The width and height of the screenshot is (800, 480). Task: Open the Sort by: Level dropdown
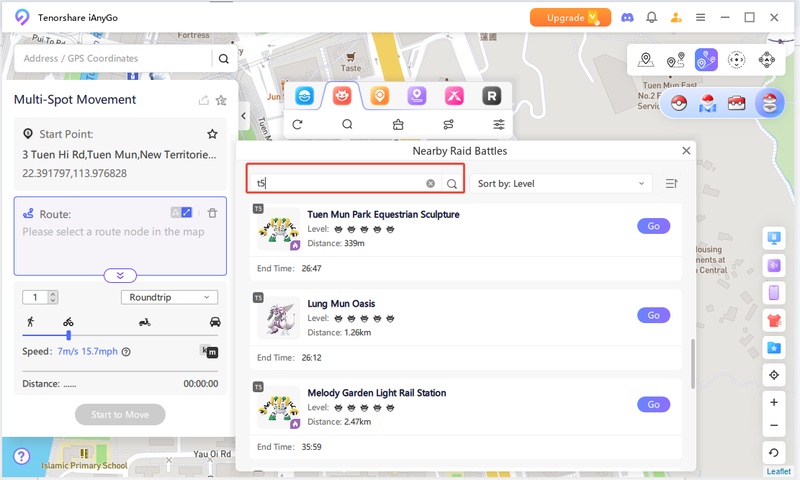561,184
